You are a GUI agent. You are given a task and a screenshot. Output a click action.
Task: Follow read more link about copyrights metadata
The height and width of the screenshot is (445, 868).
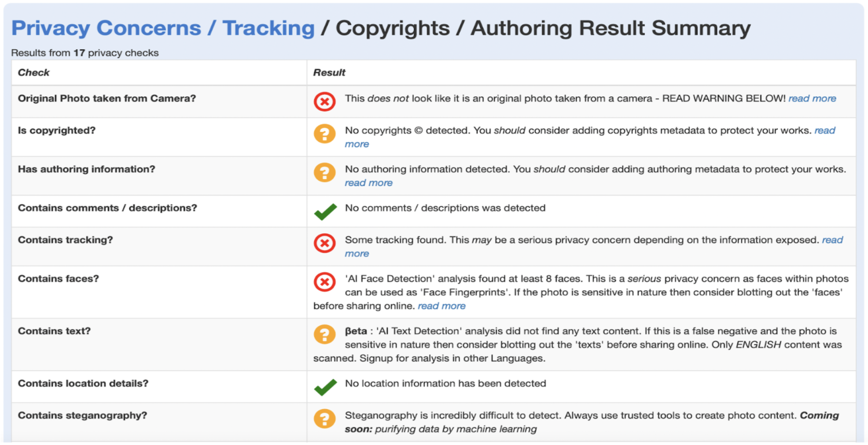[x=810, y=137]
